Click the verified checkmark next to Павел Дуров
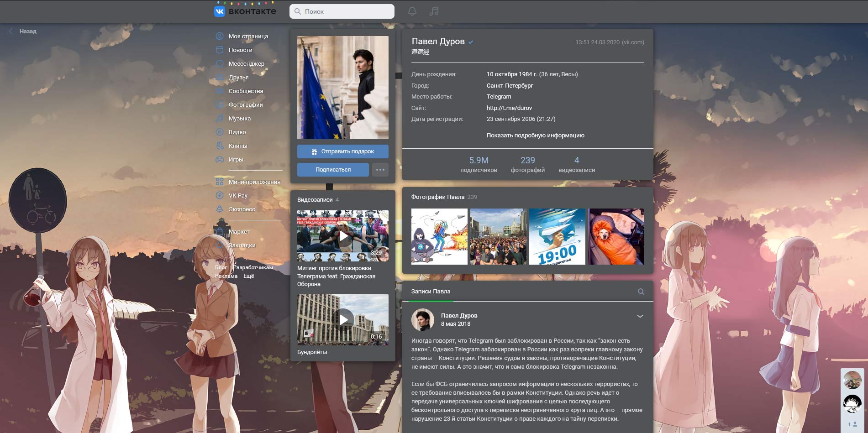The image size is (868, 433). [471, 42]
